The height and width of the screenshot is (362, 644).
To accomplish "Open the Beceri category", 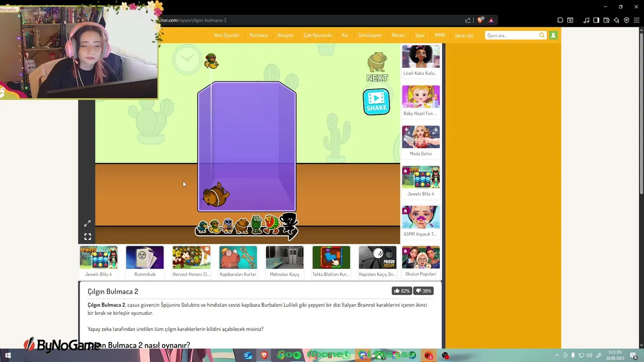I will tap(398, 35).
